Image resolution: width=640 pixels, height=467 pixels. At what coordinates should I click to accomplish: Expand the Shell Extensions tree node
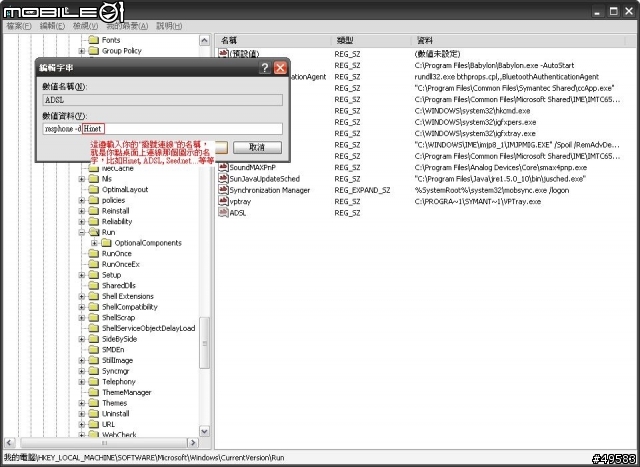(x=82, y=296)
